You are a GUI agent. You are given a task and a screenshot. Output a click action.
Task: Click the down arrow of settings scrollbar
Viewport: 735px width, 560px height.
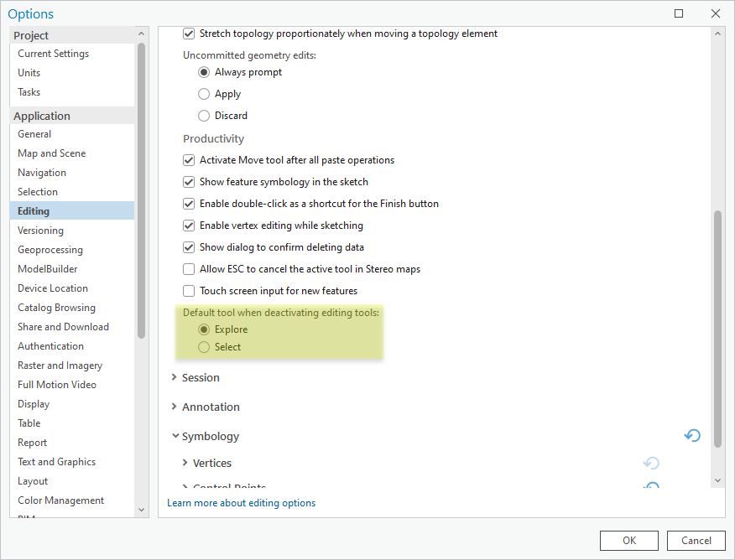[717, 480]
